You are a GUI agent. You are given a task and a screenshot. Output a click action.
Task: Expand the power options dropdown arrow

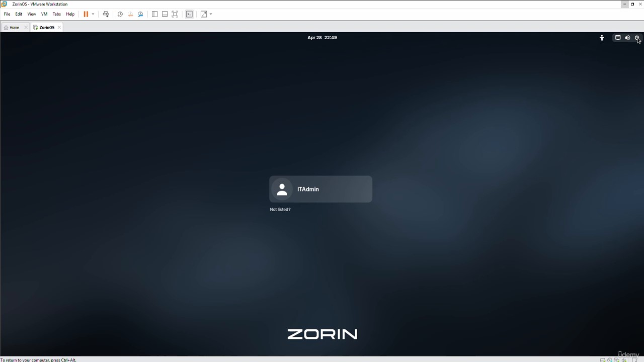pos(93,14)
